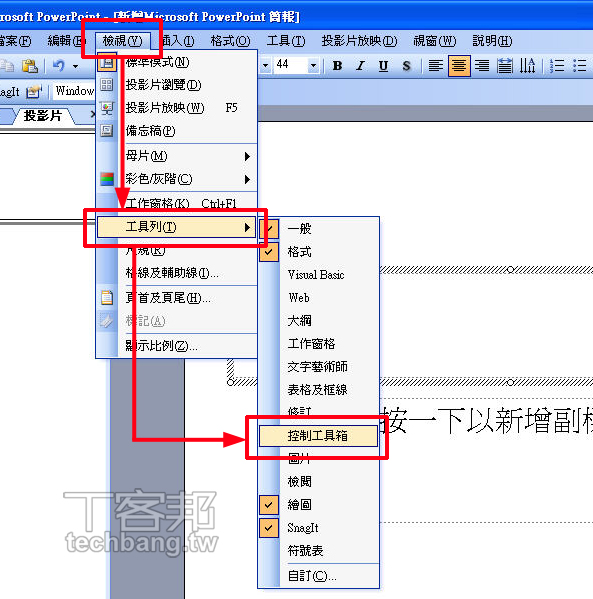Enable Visual Basic toolbar
This screenshot has height=599, width=593.
[x=319, y=275]
